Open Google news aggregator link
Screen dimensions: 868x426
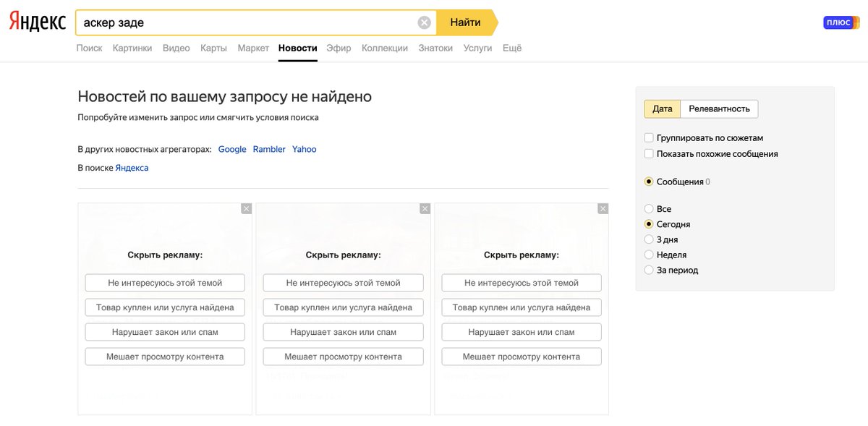click(x=232, y=149)
